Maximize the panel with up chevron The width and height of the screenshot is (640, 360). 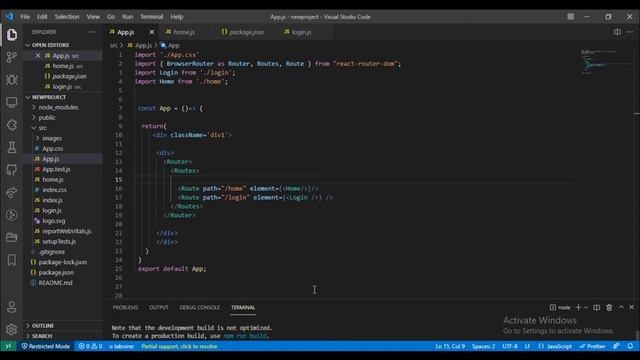pos(621,307)
